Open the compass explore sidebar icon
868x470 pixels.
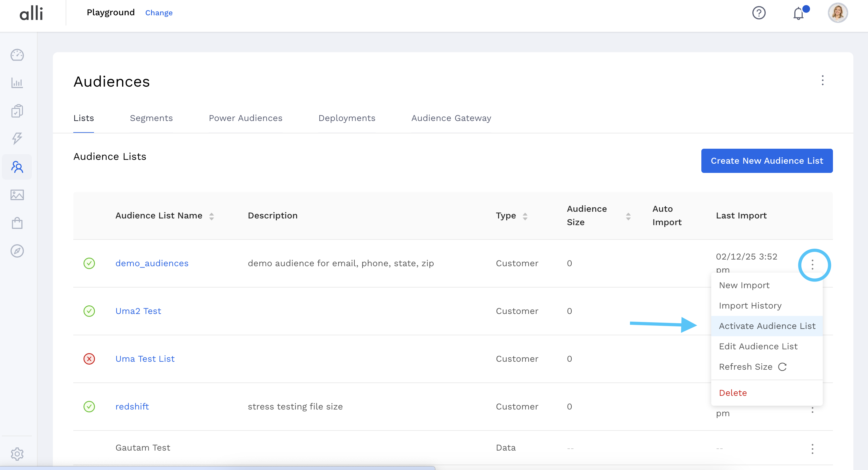pos(17,251)
